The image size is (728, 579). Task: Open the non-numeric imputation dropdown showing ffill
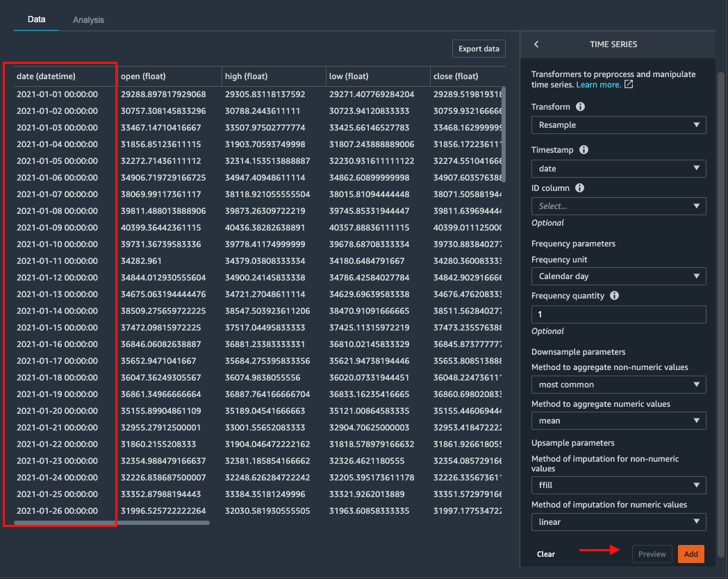coord(618,485)
